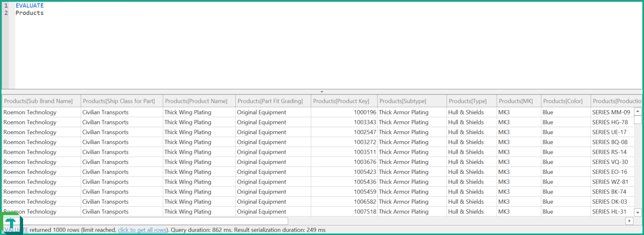The height and width of the screenshot is (235, 644).
Task: Sort by Products[Ship Class for Part] column header
Action: [x=122, y=101]
